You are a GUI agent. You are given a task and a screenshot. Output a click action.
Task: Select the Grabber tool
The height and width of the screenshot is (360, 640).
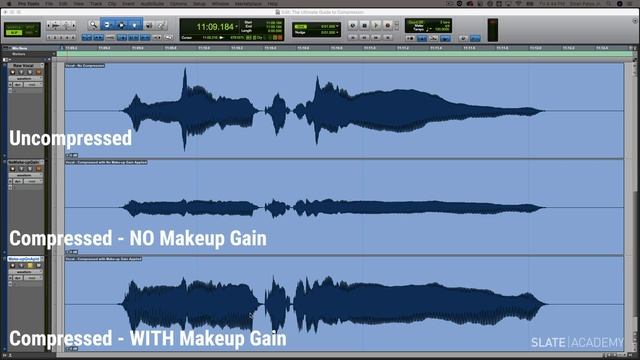134,25
